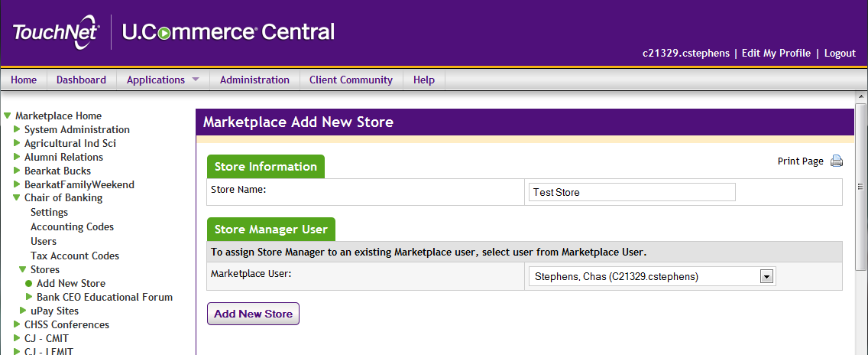Click the Add New Store button
Viewport: 868px width, 355px height.
[x=253, y=314]
